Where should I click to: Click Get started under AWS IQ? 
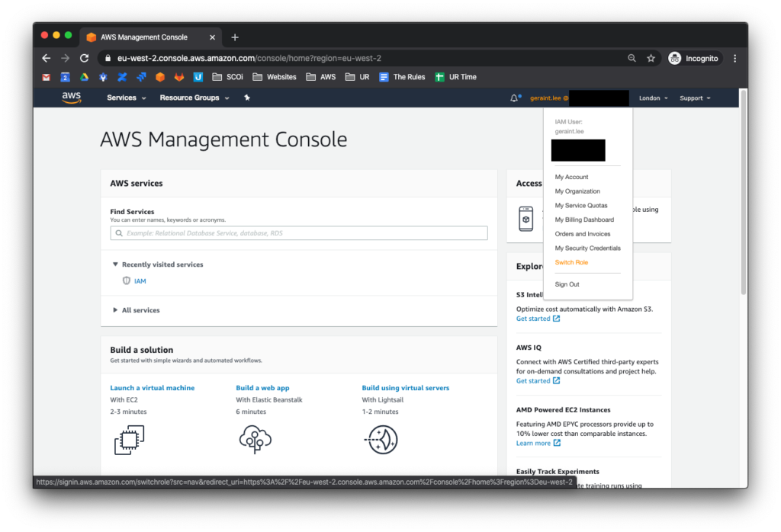(538, 381)
